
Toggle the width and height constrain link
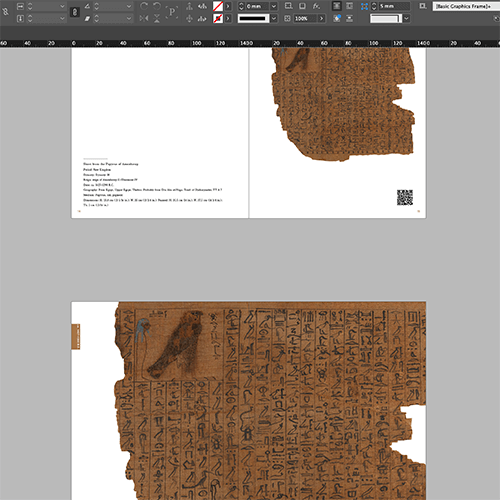[6, 12]
